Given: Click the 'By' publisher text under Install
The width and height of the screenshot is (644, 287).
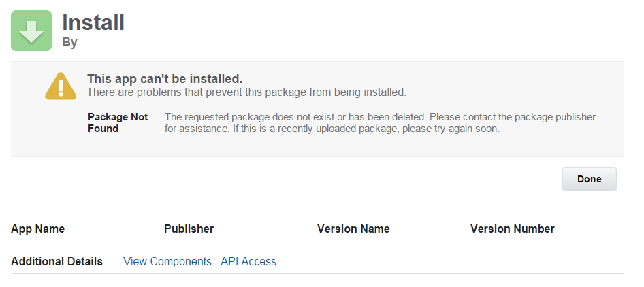Looking at the screenshot, I should (69, 42).
